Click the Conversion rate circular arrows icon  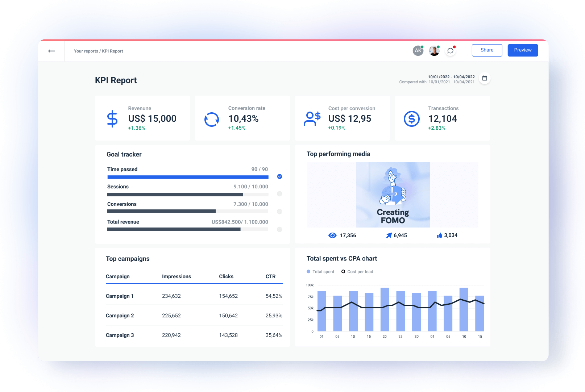coord(212,118)
